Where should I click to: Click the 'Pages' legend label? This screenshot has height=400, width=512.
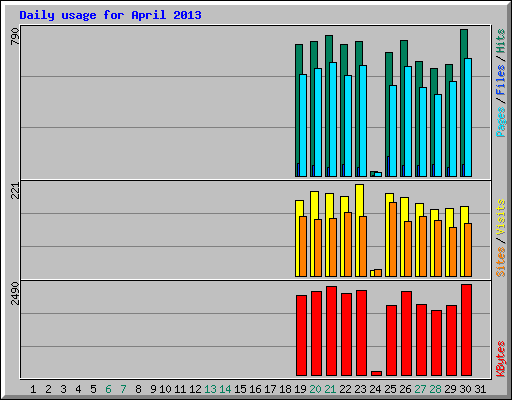[x=500, y=122]
